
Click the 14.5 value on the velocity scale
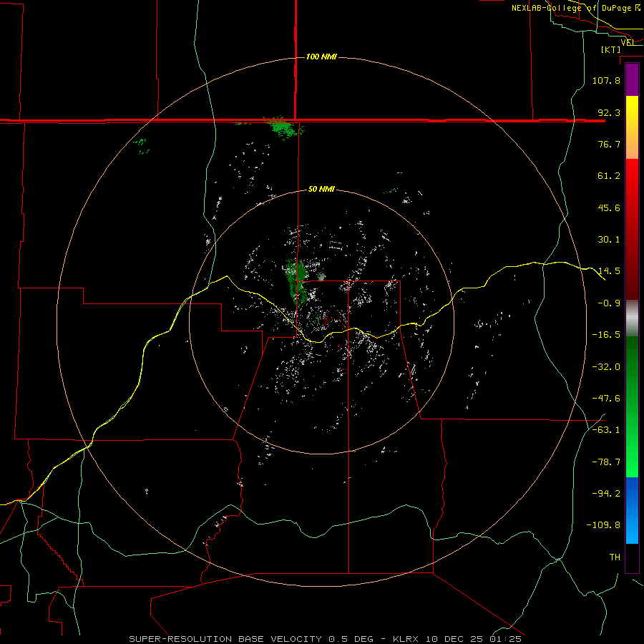coord(609,271)
